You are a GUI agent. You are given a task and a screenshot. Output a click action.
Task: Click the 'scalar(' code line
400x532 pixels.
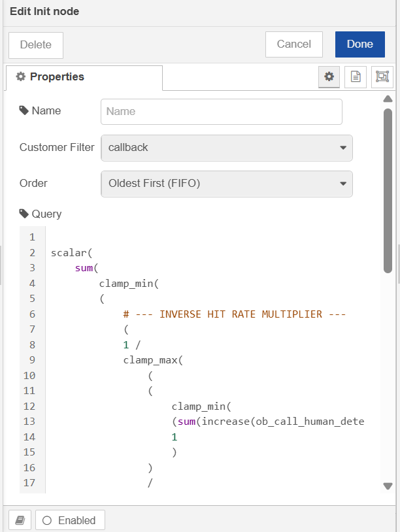tap(72, 253)
